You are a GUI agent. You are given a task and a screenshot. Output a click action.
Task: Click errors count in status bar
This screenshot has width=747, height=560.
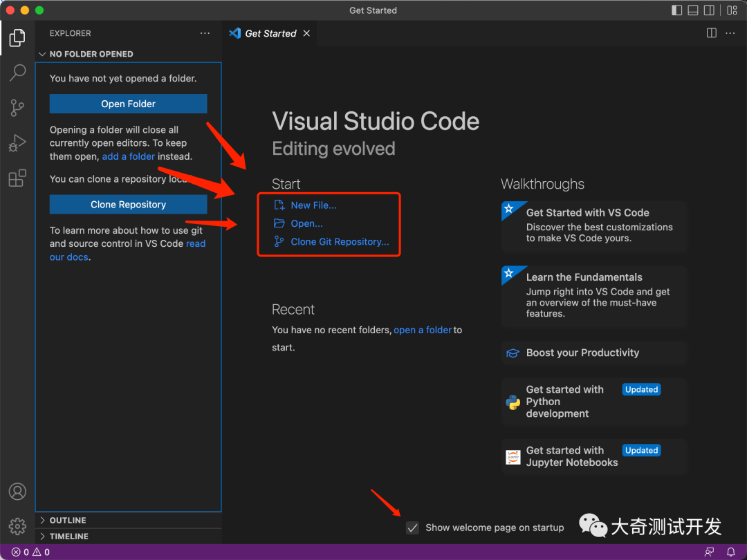20,552
